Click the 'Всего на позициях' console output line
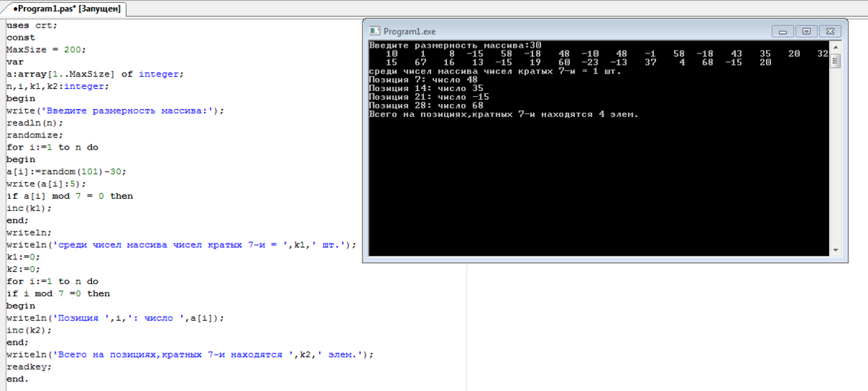The image size is (868, 391). (504, 114)
